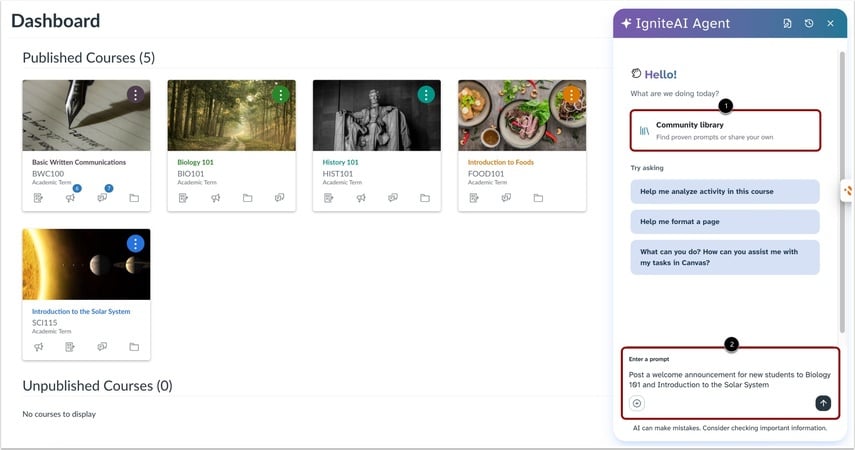855x450 pixels.
Task: Focus the Enter a prompt text field
Action: click(730, 380)
